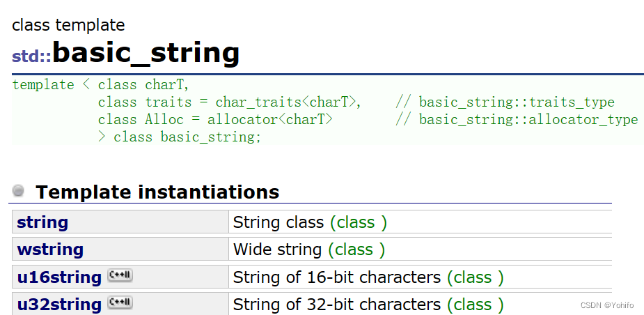Click the C++11 badge beside u16string
This screenshot has width=644, height=315.
pos(120,276)
